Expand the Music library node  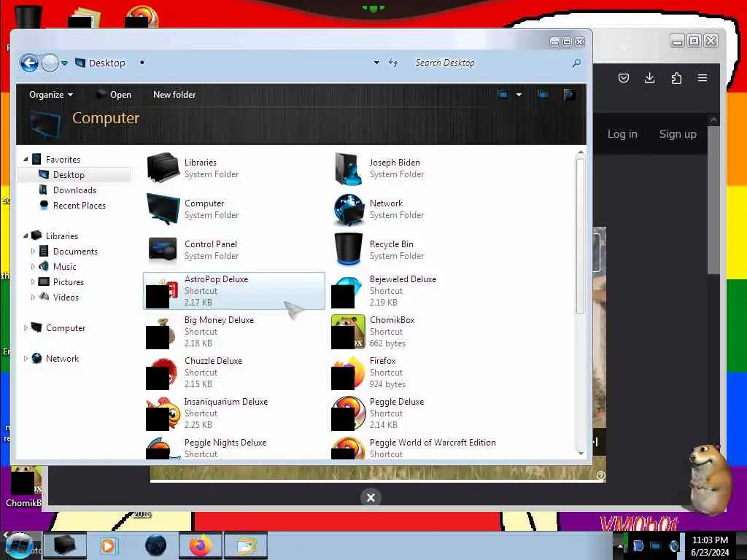pos(33,267)
